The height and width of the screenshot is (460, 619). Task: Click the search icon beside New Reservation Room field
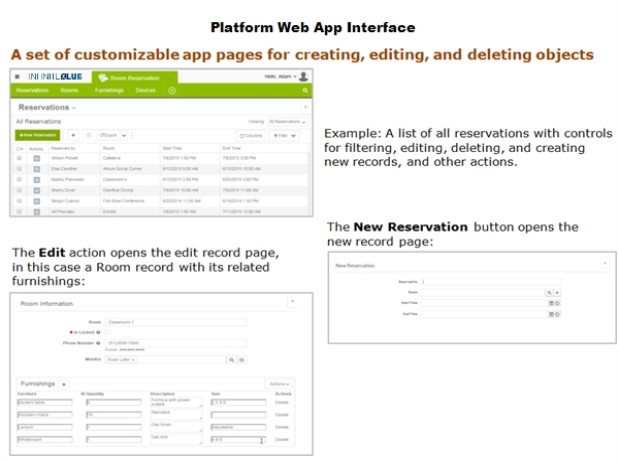[549, 292]
